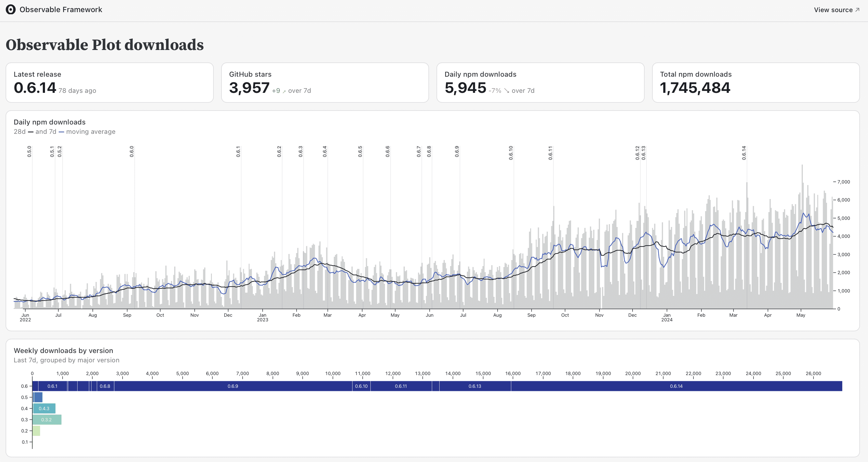Select the 0.6.9 segment in version bar
868x462 pixels.
[233, 386]
